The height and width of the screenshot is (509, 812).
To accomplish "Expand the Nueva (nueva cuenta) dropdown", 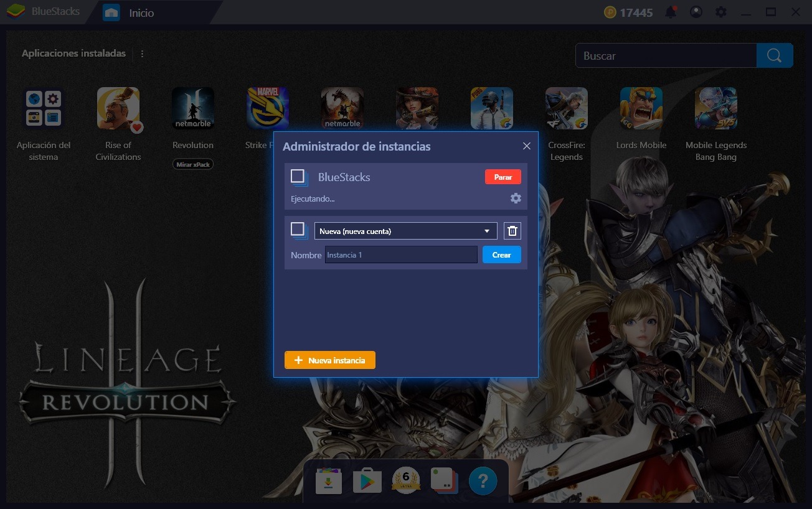I will (x=406, y=231).
